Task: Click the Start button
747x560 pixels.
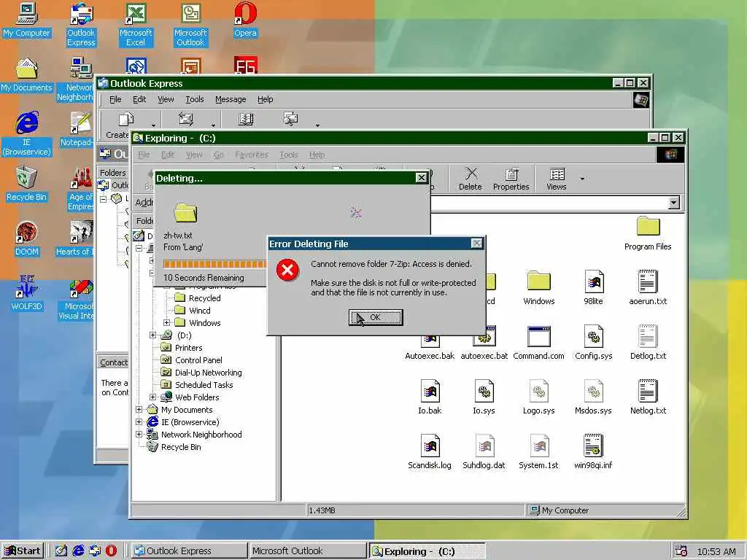Action: pos(23,551)
